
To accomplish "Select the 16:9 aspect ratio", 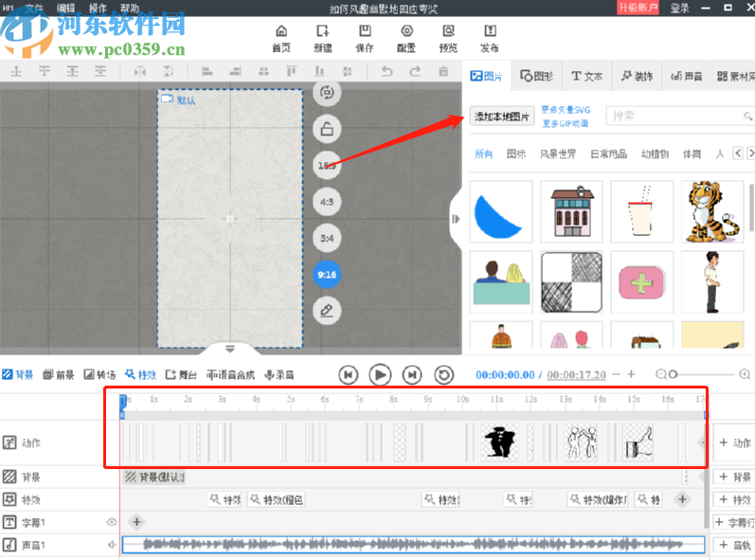I will coord(327,165).
